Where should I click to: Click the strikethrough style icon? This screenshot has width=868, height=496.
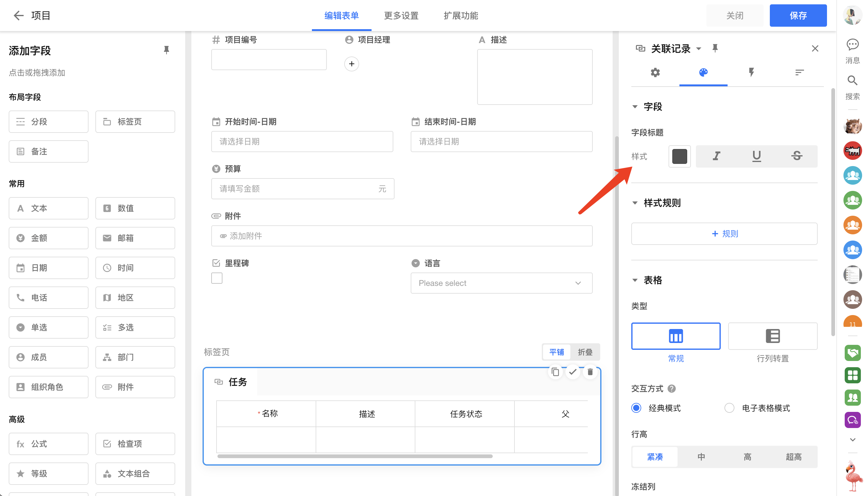pyautogui.click(x=797, y=156)
